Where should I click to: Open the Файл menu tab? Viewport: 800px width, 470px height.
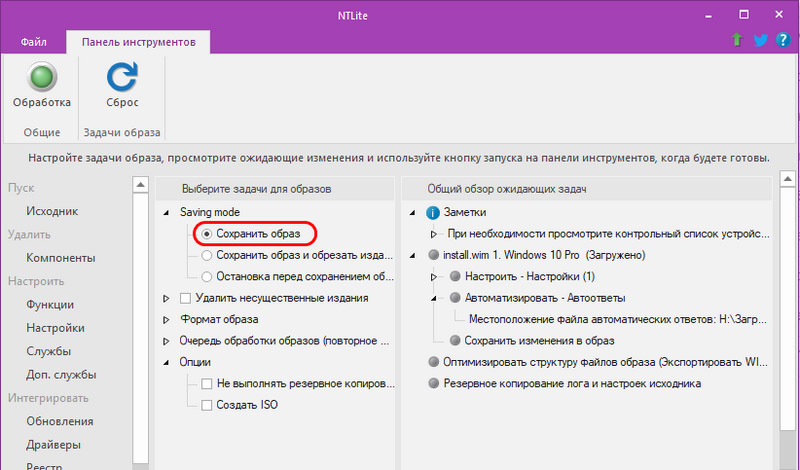(34, 42)
